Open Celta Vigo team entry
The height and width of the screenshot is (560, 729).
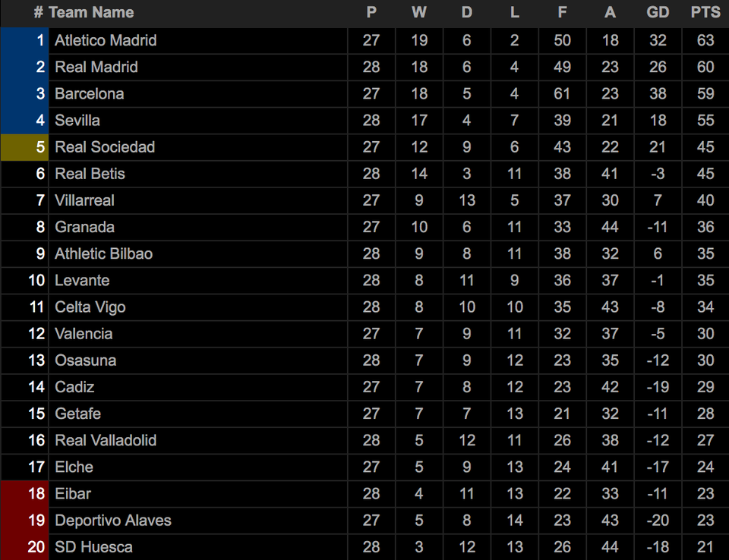pos(90,307)
